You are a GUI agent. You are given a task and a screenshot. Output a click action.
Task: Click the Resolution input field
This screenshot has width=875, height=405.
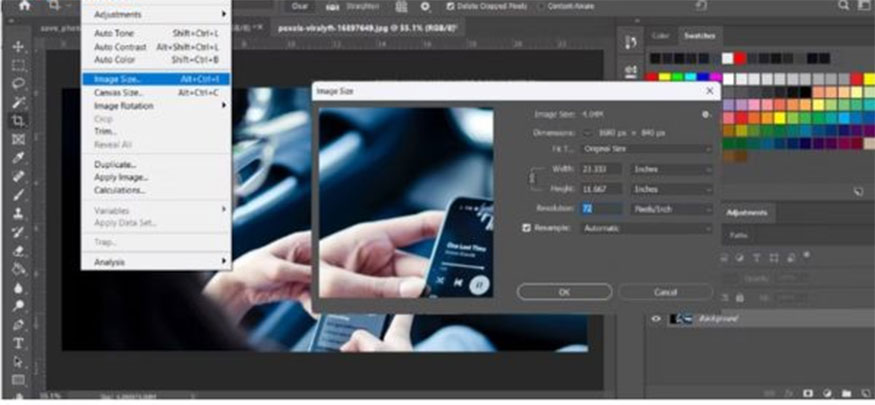602,208
